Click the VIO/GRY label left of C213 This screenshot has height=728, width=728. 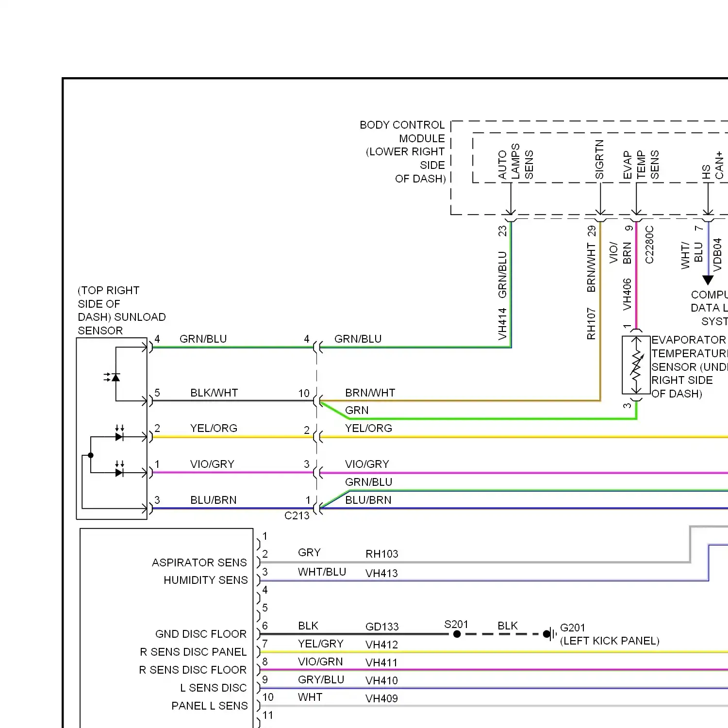(x=212, y=464)
